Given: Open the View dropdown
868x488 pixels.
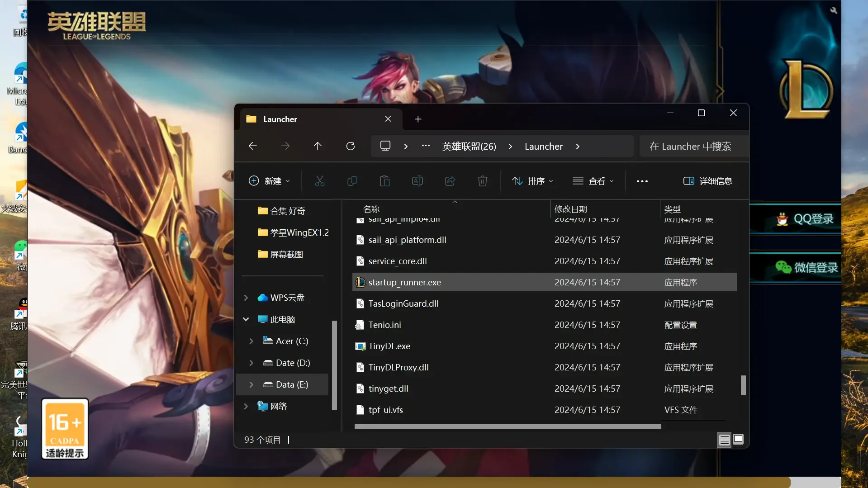Looking at the screenshot, I should 593,181.
